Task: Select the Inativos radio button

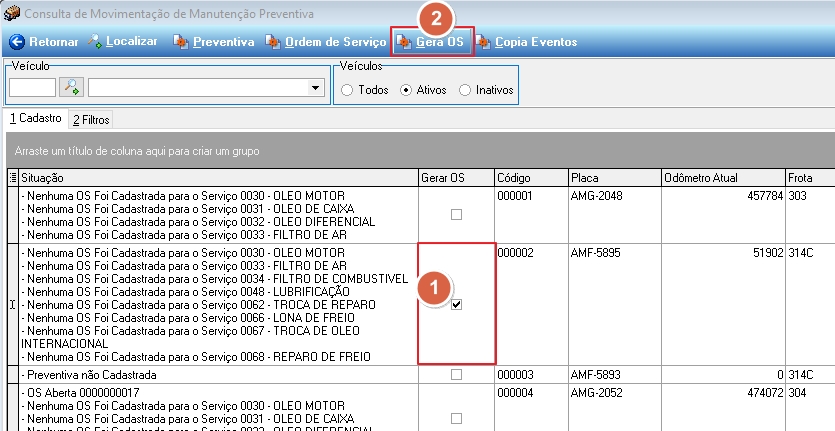Action: click(x=465, y=90)
